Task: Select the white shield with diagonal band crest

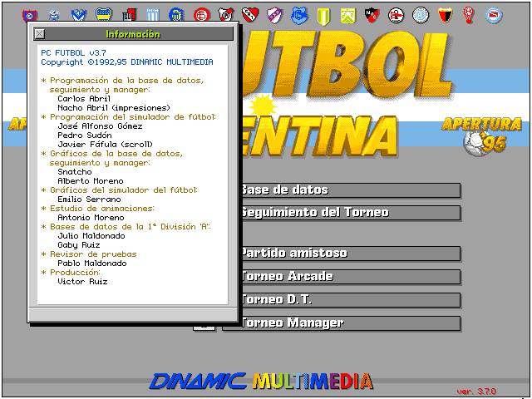Action: [275, 16]
